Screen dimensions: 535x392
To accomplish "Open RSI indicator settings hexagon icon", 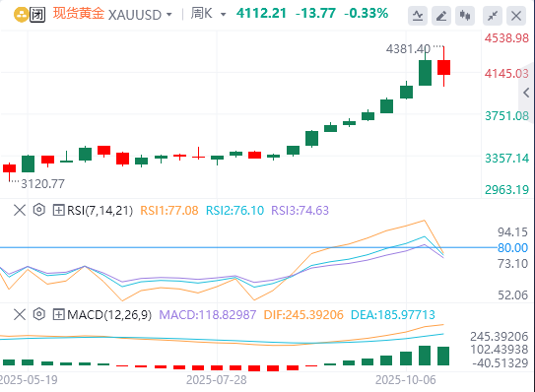I will 39,210.
